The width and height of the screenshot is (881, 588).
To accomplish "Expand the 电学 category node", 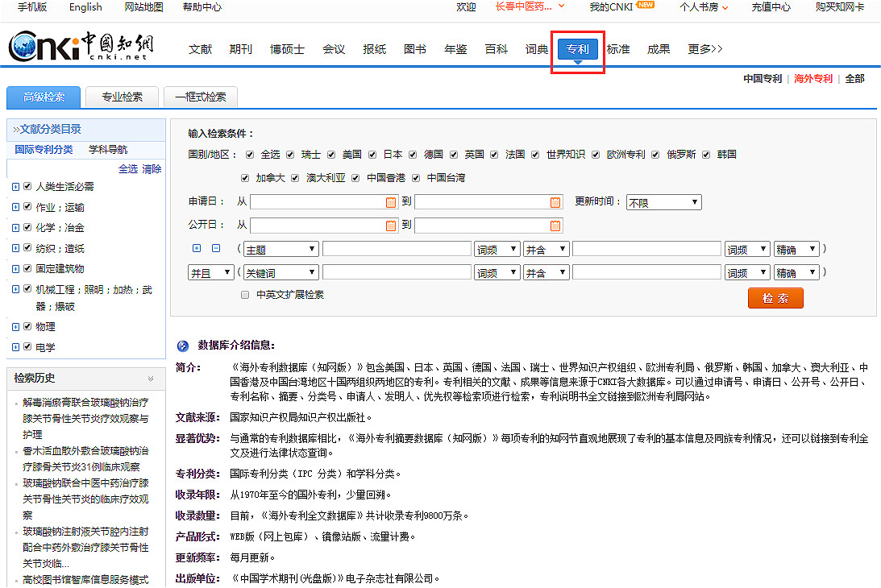I will (x=16, y=347).
